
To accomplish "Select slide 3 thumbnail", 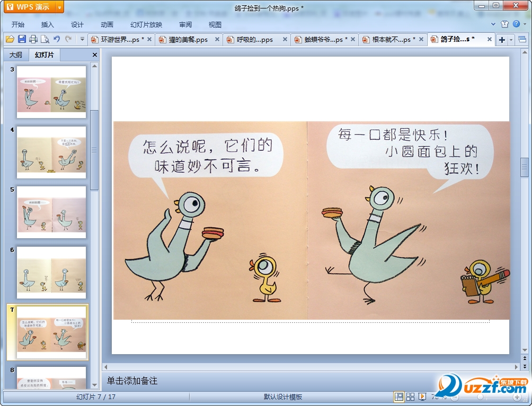I will (x=51, y=92).
